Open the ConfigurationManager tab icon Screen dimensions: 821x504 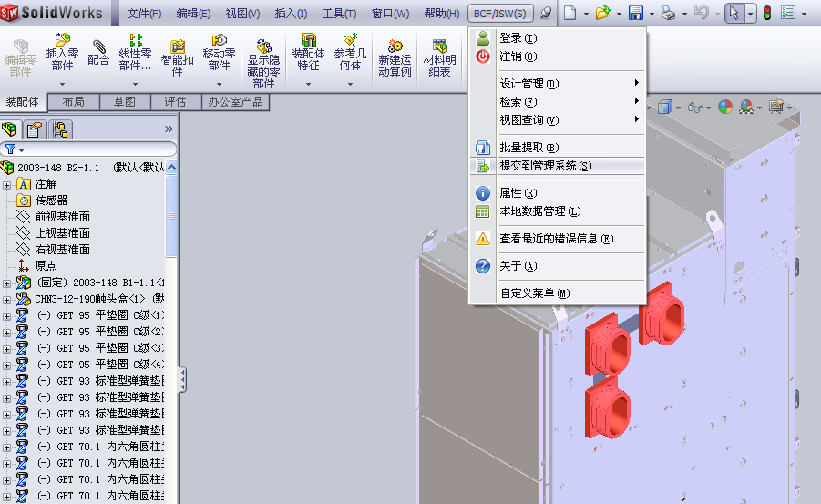point(59,129)
